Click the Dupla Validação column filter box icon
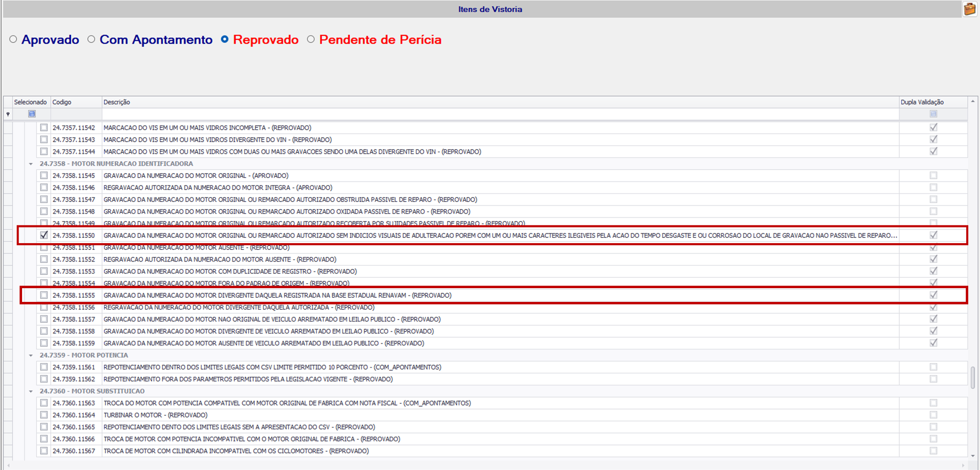The height and width of the screenshot is (470, 980). point(933,114)
